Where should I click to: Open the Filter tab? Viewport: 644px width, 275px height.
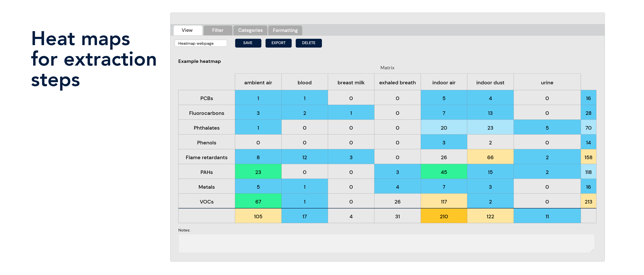tap(218, 30)
